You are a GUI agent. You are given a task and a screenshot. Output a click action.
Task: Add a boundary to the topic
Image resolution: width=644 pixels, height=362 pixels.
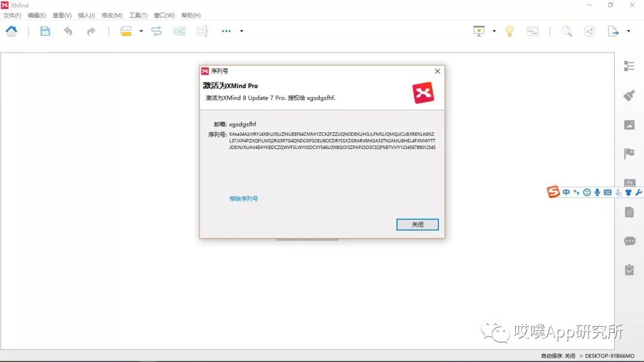(179, 31)
